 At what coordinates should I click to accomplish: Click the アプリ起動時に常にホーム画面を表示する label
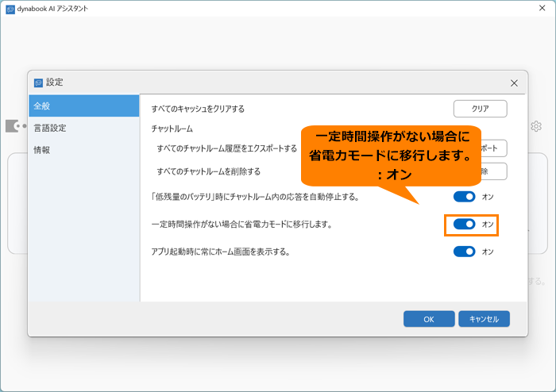[221, 252]
